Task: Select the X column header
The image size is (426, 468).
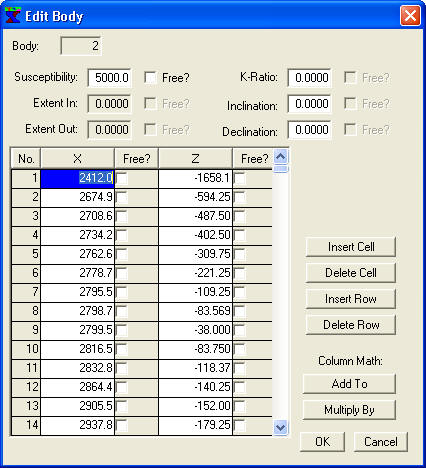Action: tap(77, 159)
